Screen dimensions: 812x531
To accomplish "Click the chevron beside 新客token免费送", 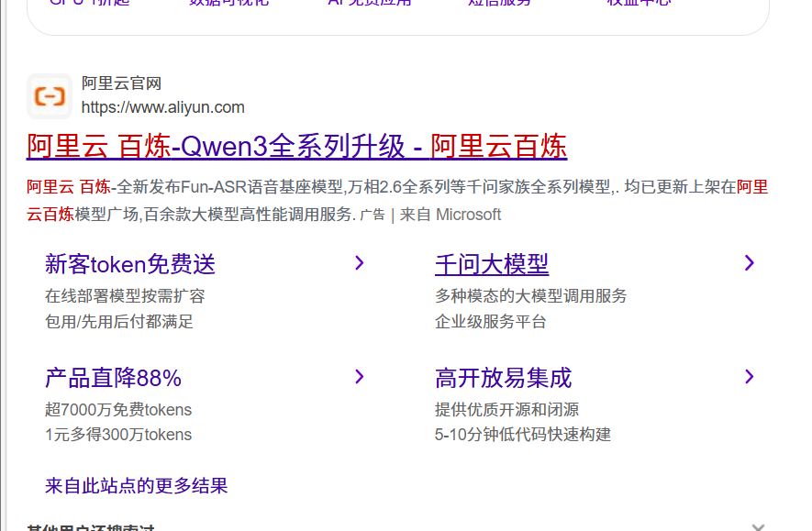I will pos(360,263).
